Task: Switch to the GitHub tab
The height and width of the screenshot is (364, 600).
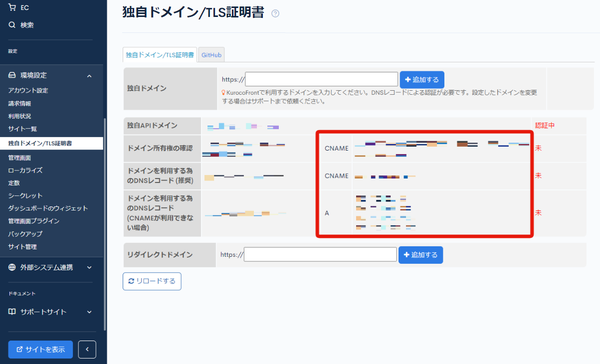Action: tap(212, 55)
